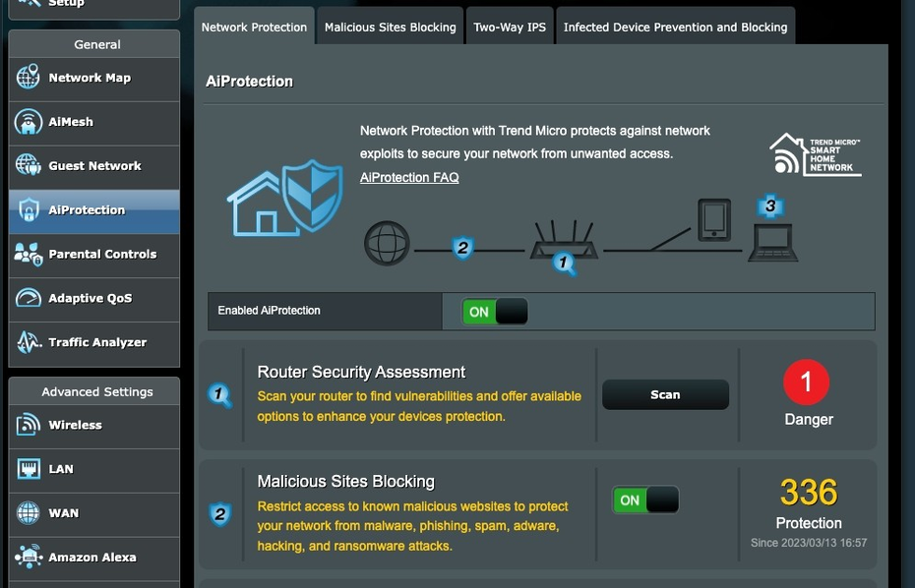Click the Danger status label
Screen dimensions: 915x588
click(x=809, y=420)
